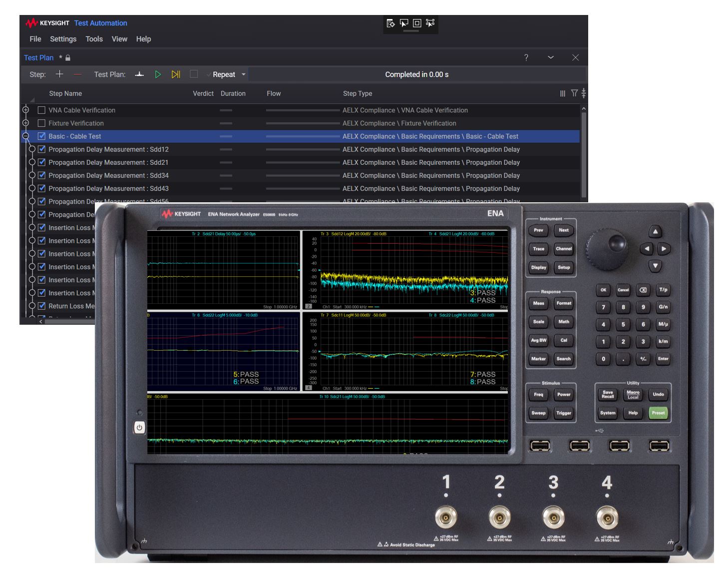Viewport: 728px width, 579px height.
Task: Click the Verdict column header
Action: tap(203, 93)
